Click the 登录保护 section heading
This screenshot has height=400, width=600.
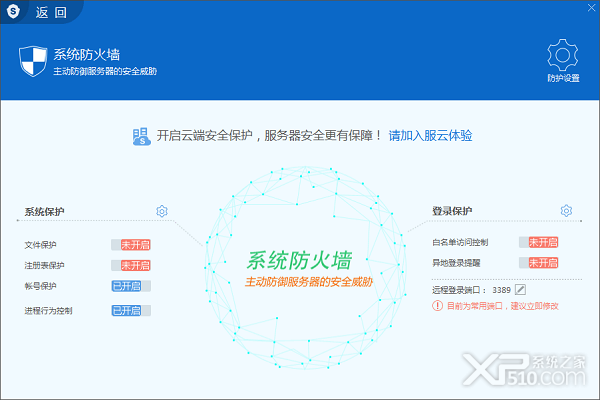coord(452,211)
